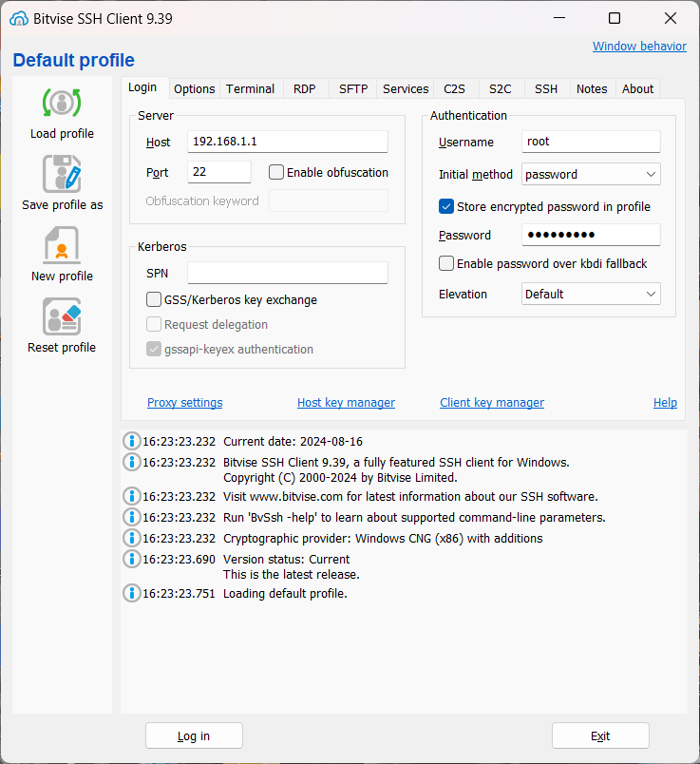Uncheck Store encrypted password in profile
The height and width of the screenshot is (764, 700).
446,206
